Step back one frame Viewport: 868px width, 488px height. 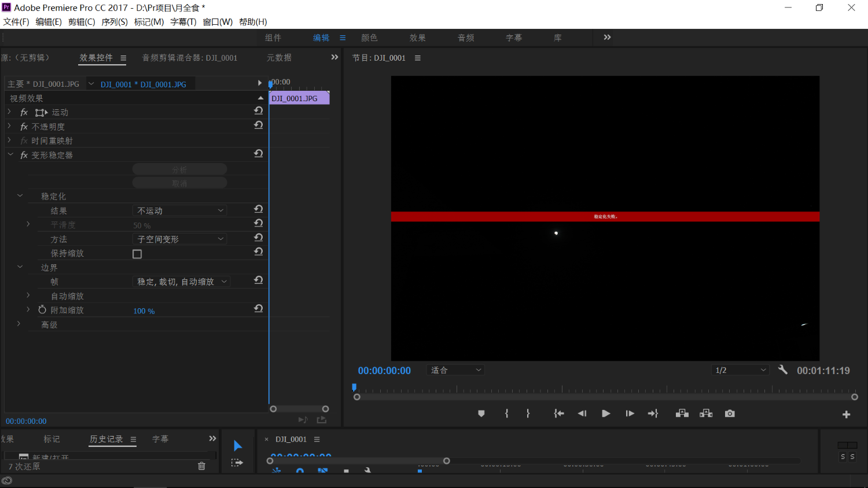[x=582, y=413]
